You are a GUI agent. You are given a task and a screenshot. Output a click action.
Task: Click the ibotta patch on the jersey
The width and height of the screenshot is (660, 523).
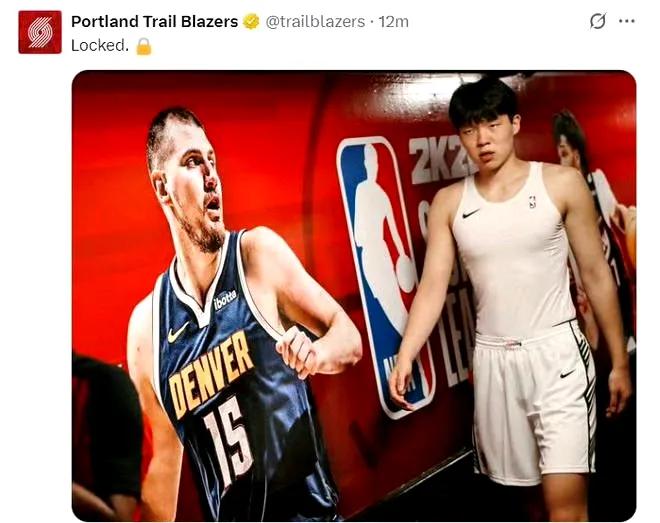pyautogui.click(x=225, y=299)
